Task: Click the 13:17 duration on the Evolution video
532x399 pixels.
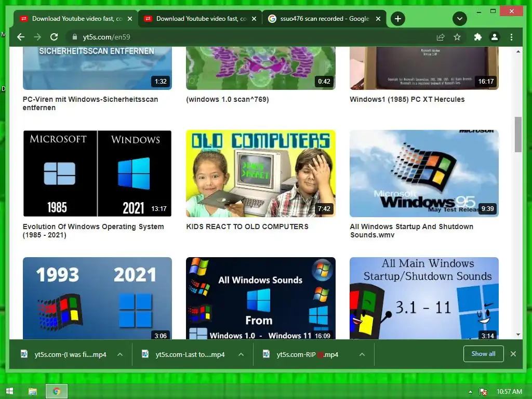Action: pos(159,209)
